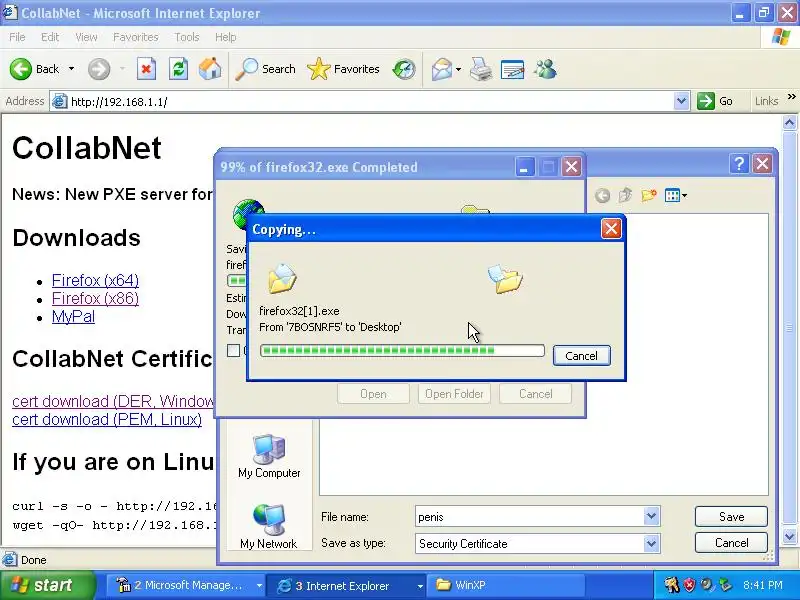Viewport: 800px width, 600px height.
Task: Open the Tools menu
Action: (187, 37)
